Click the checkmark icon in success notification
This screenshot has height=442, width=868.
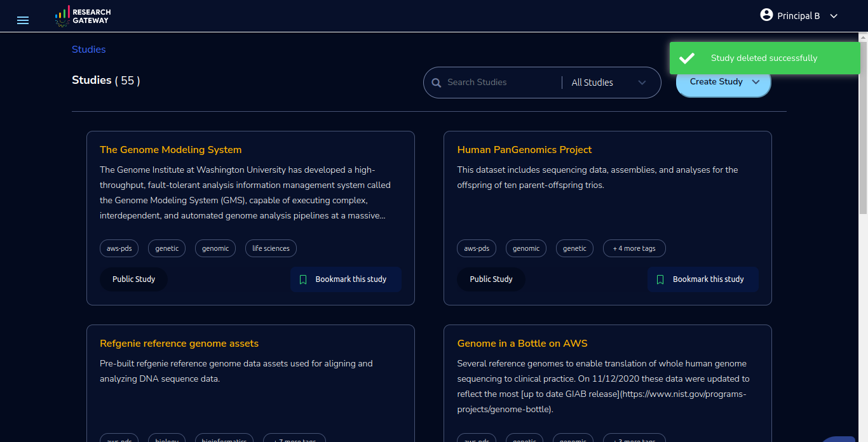(x=686, y=58)
